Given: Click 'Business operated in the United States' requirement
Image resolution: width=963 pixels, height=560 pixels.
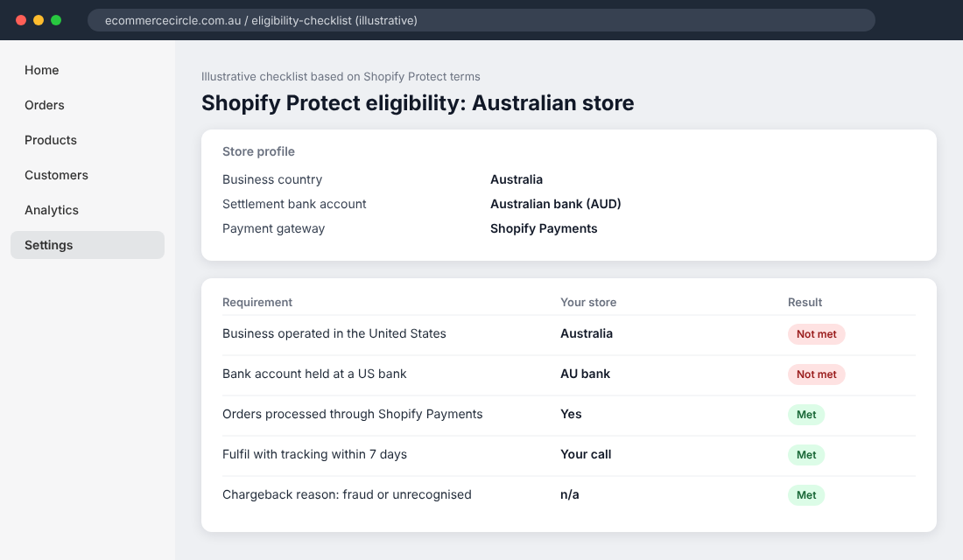Looking at the screenshot, I should coord(334,333).
